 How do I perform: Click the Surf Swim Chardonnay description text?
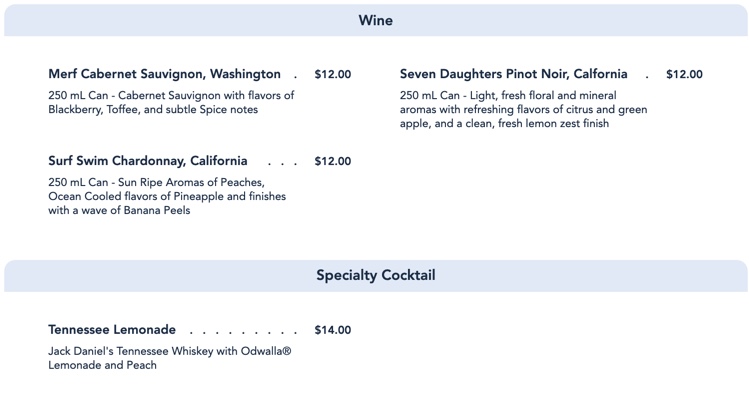pos(166,196)
